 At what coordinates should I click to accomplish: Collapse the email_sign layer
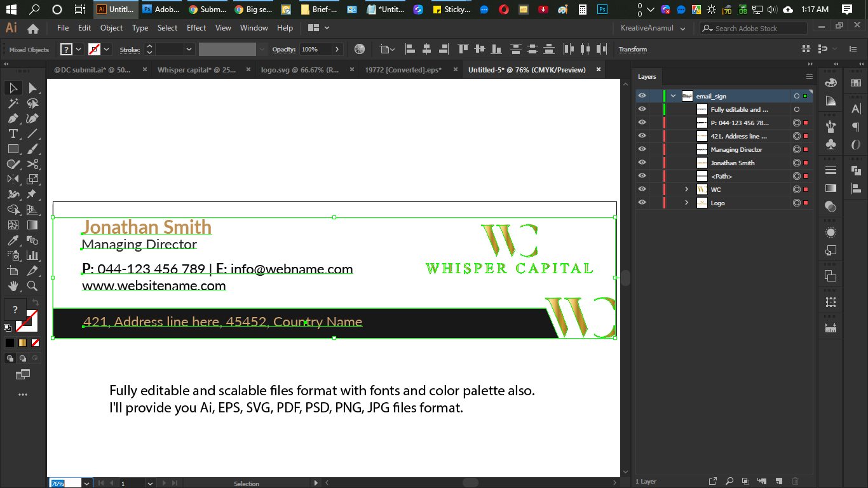click(x=673, y=96)
